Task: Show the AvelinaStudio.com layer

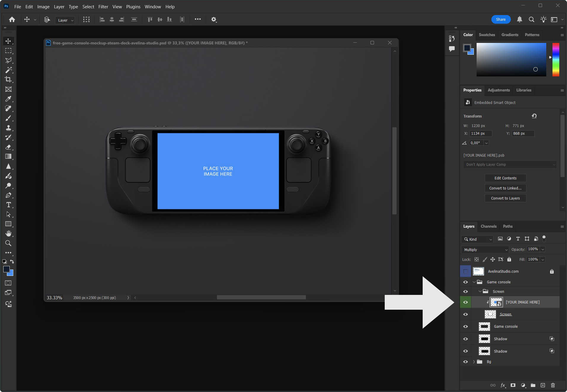Action: (466, 271)
